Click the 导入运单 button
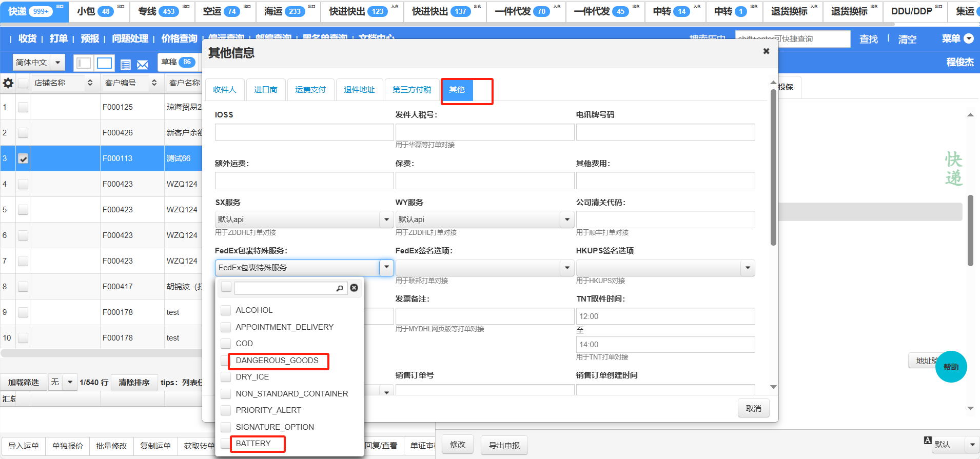The height and width of the screenshot is (459, 980). tap(24, 446)
